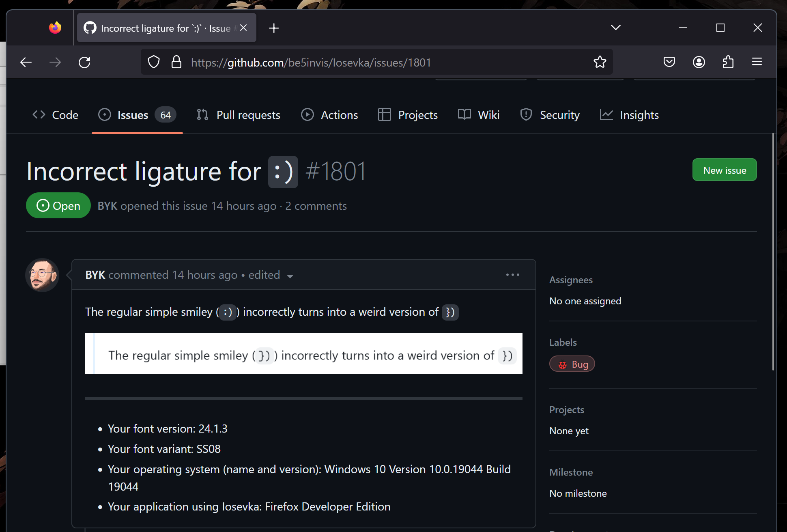787x532 pixels.
Task: Click the green Open status badge
Action: [x=58, y=205]
